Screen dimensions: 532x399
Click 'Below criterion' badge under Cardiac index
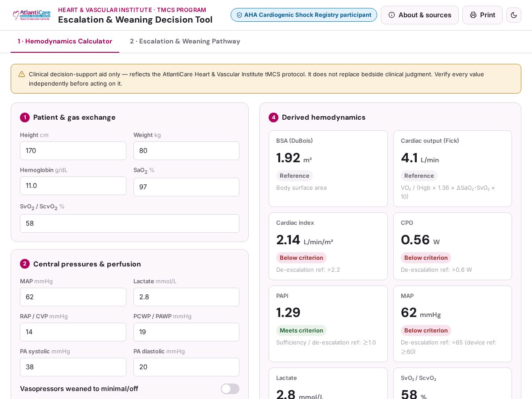(x=301, y=258)
